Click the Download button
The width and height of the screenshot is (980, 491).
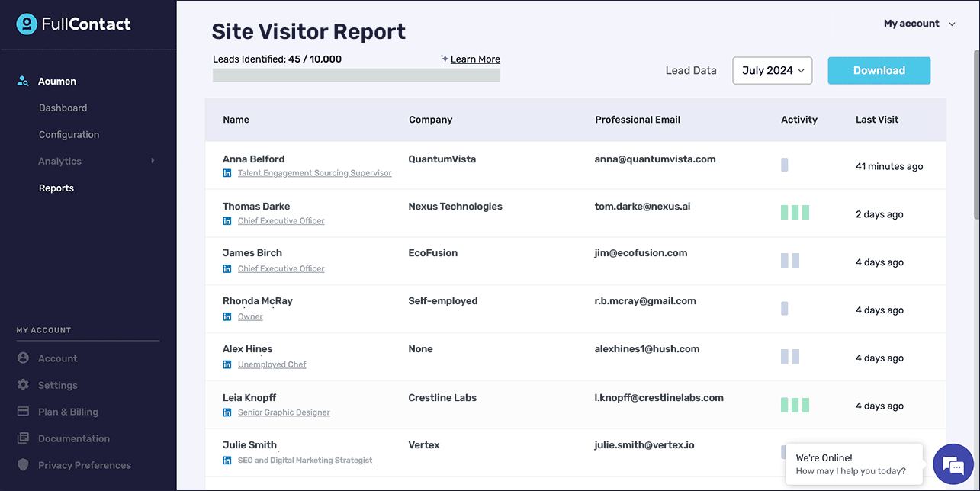click(x=879, y=70)
